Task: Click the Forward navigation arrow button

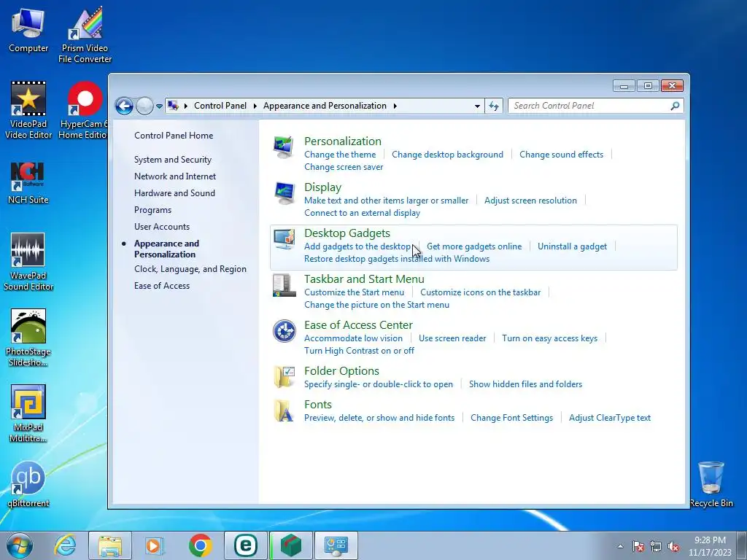Action: coord(144,106)
